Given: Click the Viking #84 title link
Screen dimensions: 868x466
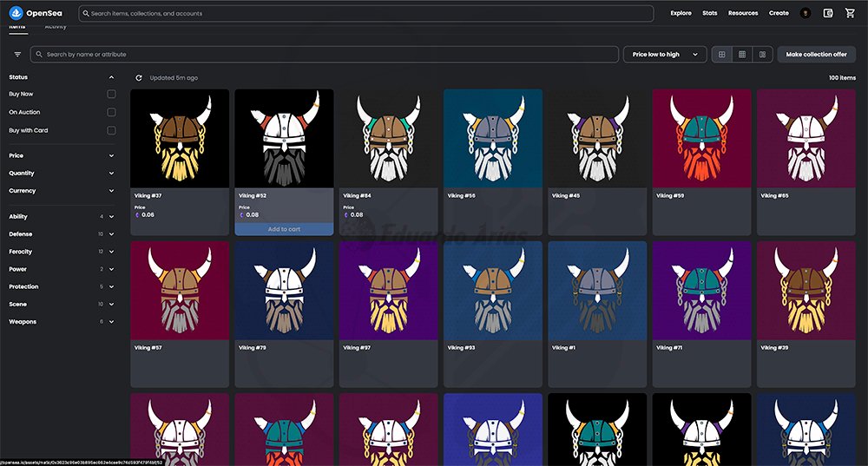Looking at the screenshot, I should point(357,196).
